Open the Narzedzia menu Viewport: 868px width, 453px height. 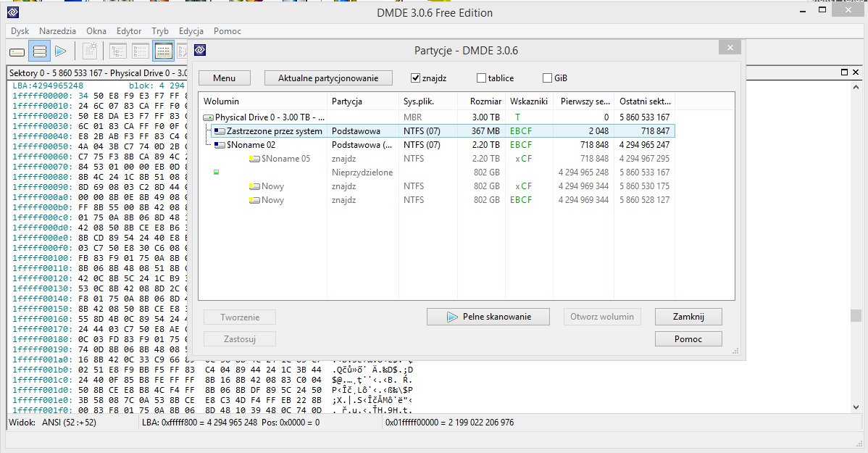point(57,31)
